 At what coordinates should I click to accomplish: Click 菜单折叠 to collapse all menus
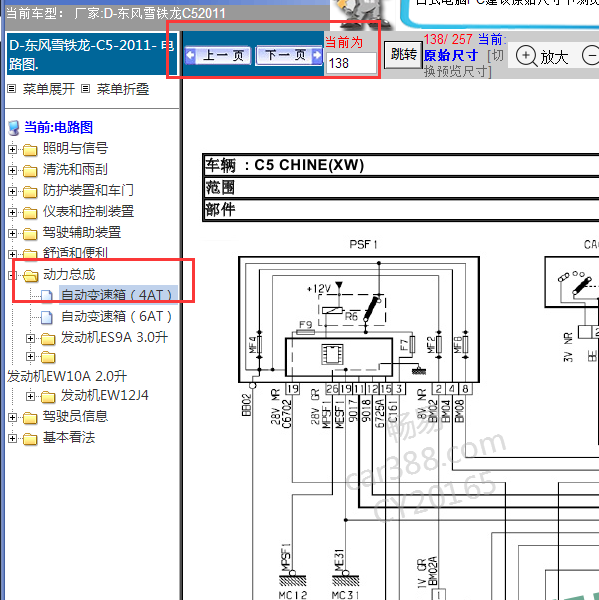pos(122,89)
